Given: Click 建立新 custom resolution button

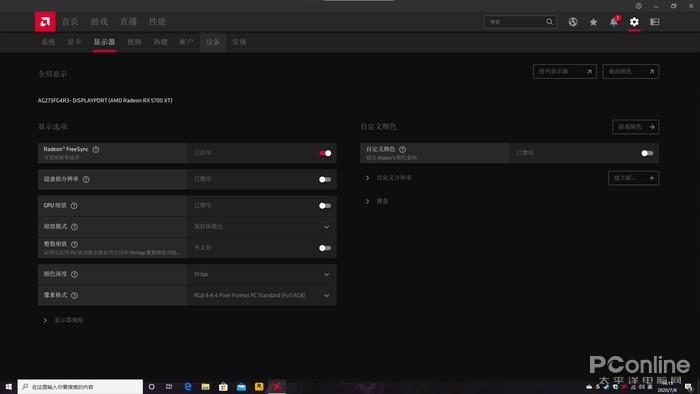Looking at the screenshot, I should tap(633, 178).
